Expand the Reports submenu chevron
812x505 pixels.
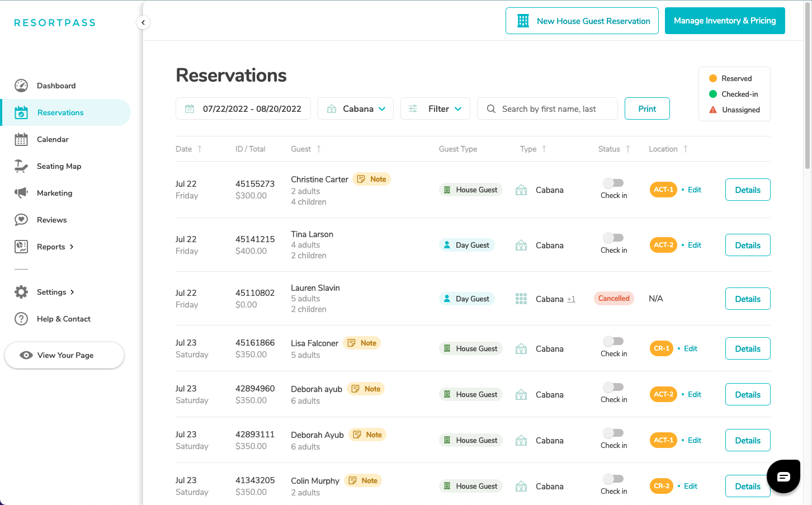pyautogui.click(x=72, y=247)
